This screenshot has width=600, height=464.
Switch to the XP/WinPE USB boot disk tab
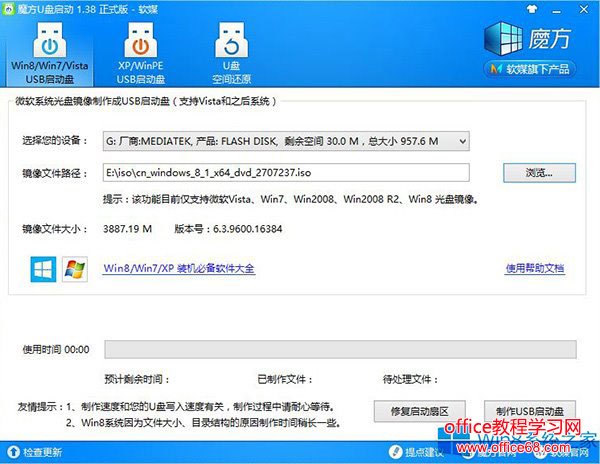pos(141,53)
